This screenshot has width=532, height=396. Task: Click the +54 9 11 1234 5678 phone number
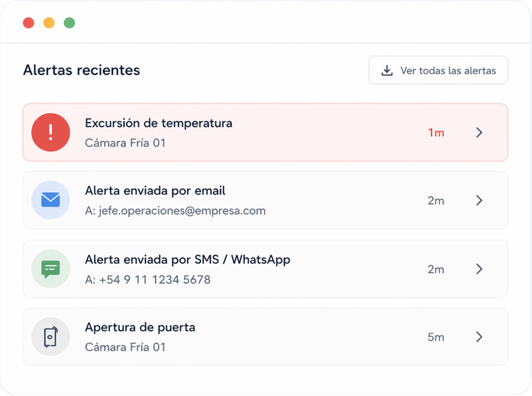pyautogui.click(x=147, y=280)
